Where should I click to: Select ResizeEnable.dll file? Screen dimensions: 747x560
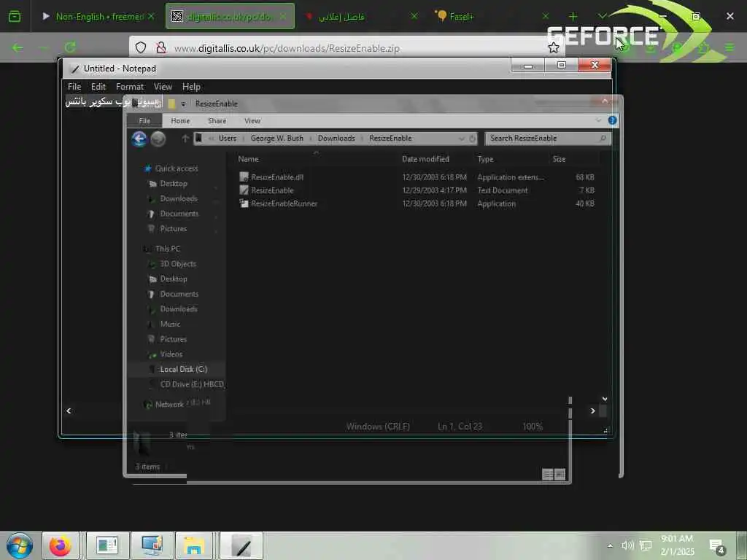(276, 177)
